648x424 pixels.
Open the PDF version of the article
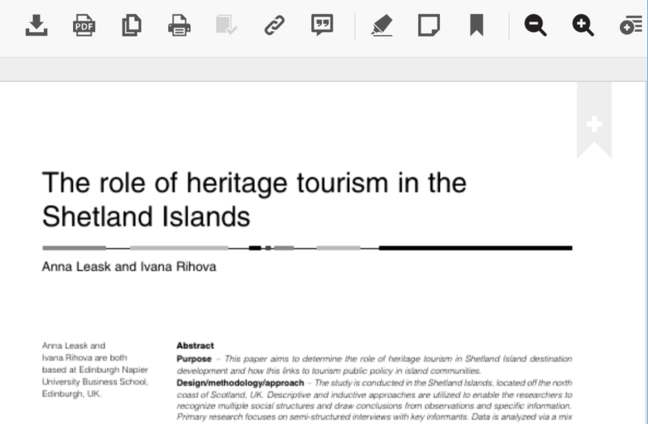84,25
